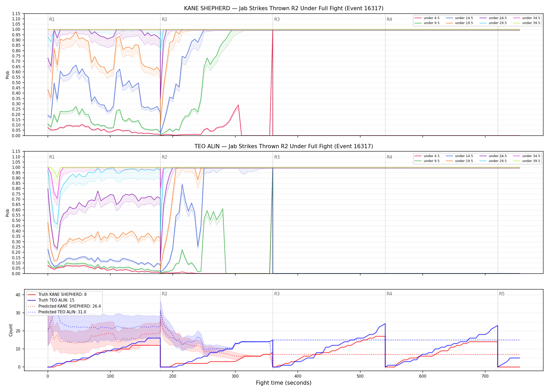This screenshot has width=549, height=392.
Task: Click the 'Count' y-axis label
Action: (x=11, y=330)
